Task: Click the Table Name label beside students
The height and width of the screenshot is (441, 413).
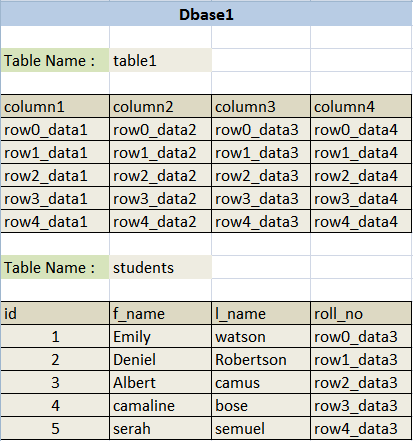Action: click(55, 267)
